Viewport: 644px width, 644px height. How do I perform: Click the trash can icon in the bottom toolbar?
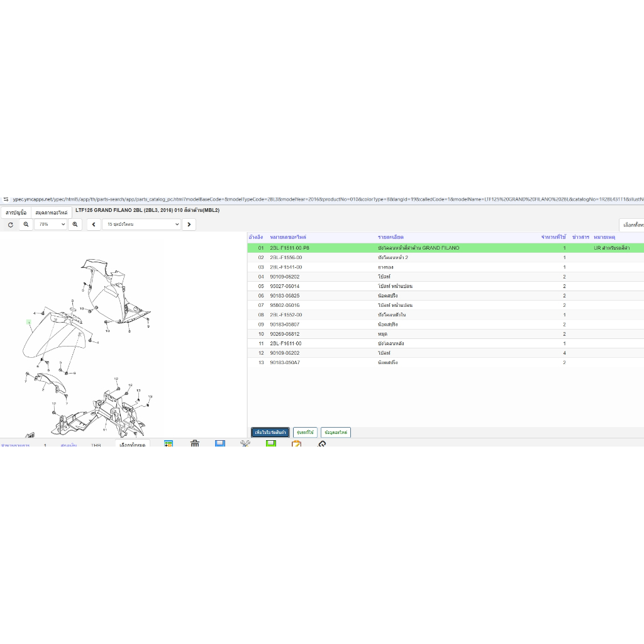(x=195, y=443)
